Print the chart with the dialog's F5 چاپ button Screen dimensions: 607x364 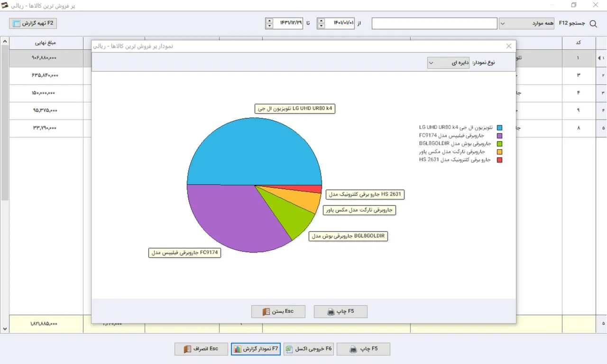[x=340, y=311]
